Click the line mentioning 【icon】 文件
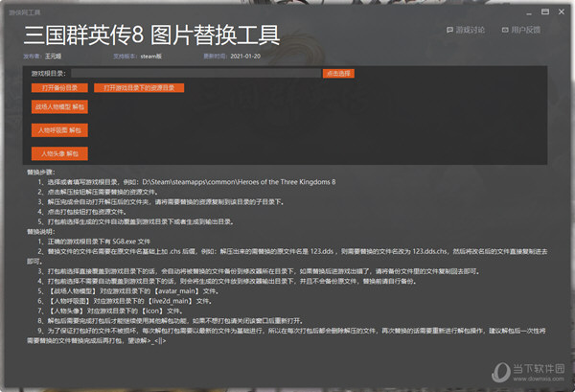The width and height of the screenshot is (575, 392). coord(110,311)
